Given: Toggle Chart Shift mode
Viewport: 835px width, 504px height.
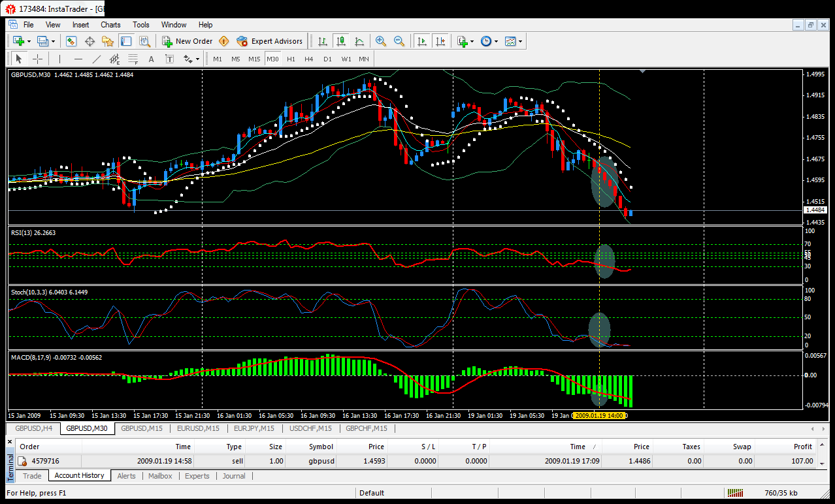Looking at the screenshot, I should (x=441, y=41).
